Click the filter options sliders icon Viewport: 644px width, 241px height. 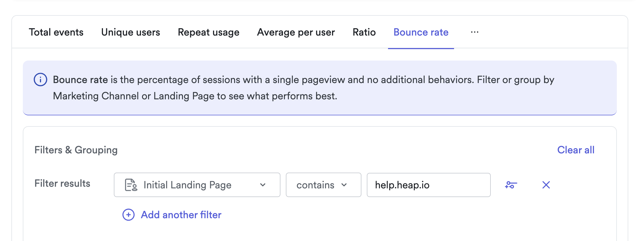pyautogui.click(x=511, y=185)
